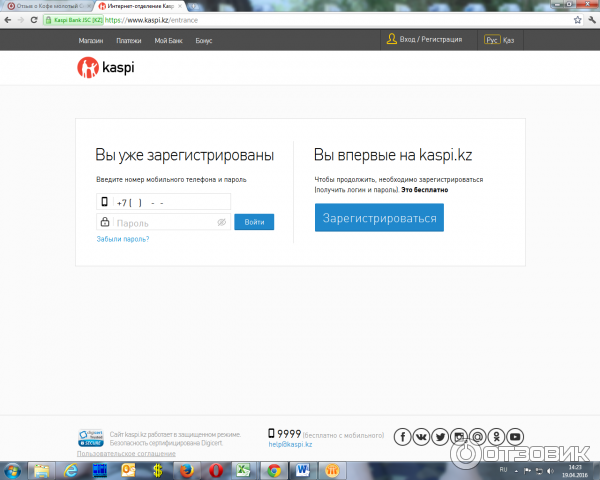Viewport: 600px width, 480px height.
Task: Click the Забыли пароль? link
Action: [122, 239]
